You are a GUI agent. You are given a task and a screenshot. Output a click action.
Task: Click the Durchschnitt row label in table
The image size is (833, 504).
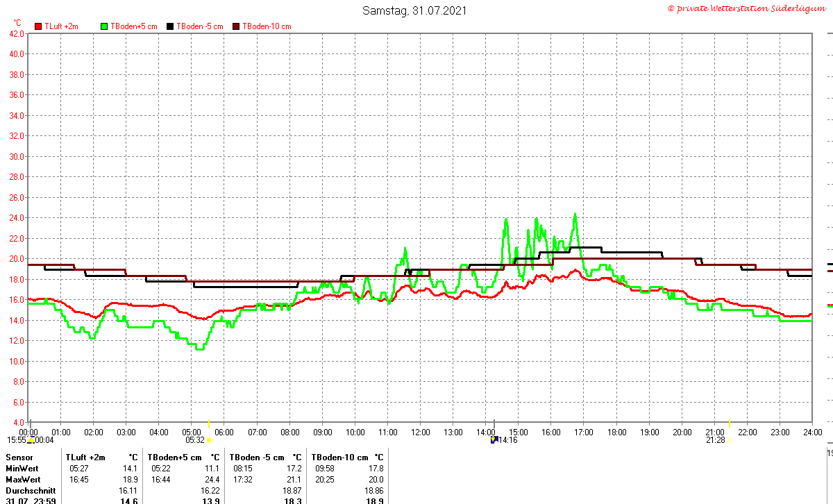[x=30, y=491]
